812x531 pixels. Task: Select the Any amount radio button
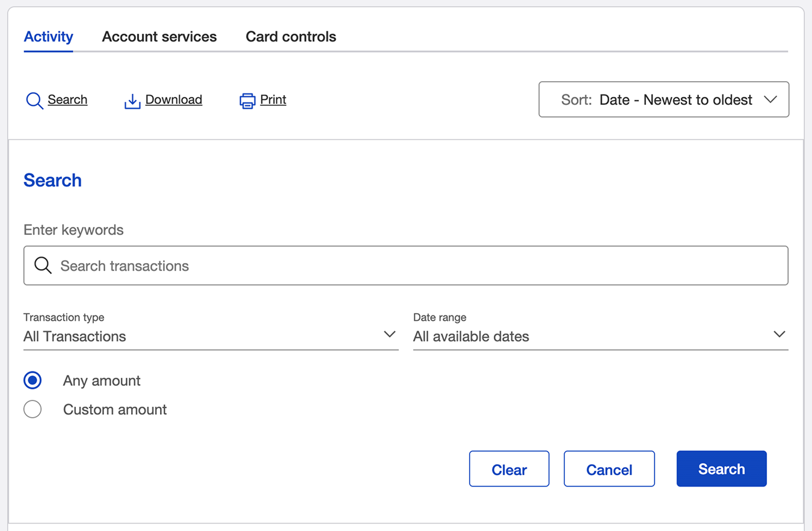click(32, 380)
